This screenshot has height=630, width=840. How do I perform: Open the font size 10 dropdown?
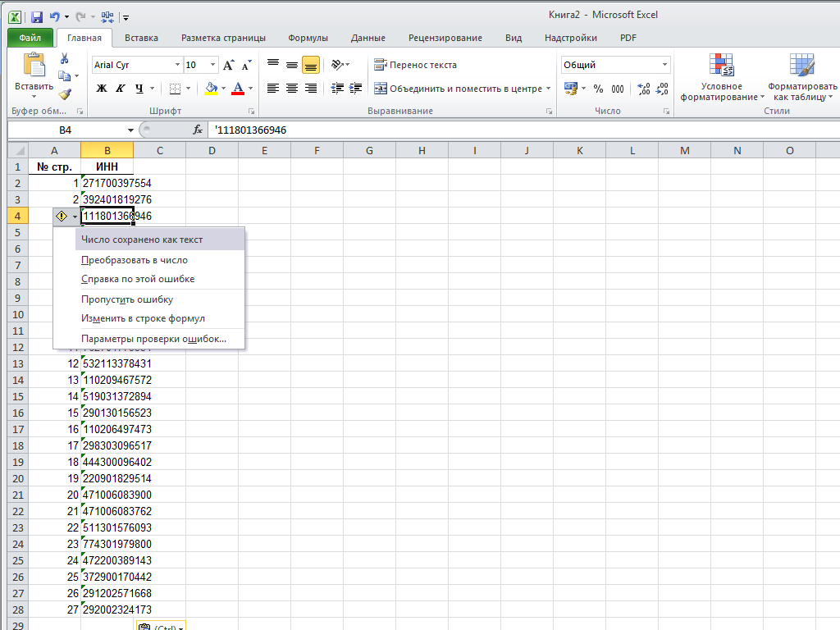click(212, 65)
